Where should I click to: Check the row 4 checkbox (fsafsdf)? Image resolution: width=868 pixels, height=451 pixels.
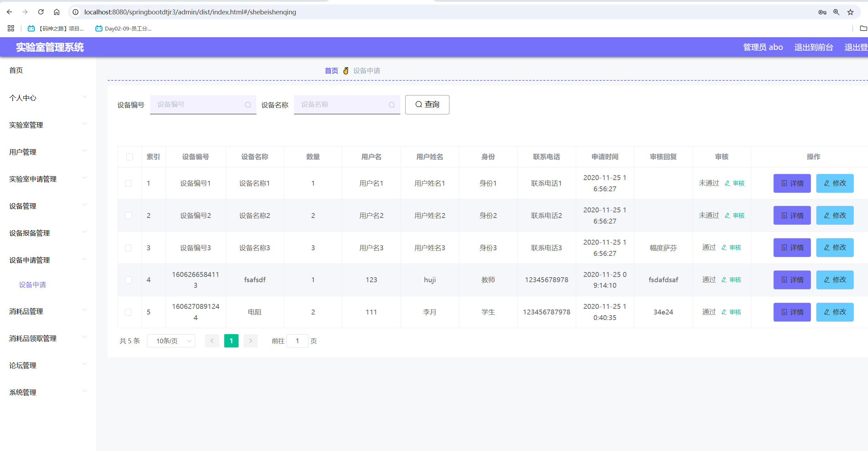(x=129, y=280)
